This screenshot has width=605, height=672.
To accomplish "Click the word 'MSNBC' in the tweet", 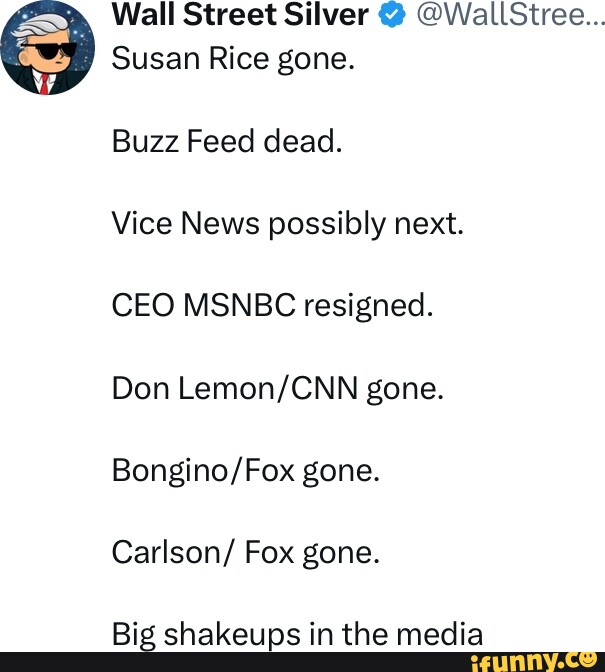I will pyautogui.click(x=242, y=305).
